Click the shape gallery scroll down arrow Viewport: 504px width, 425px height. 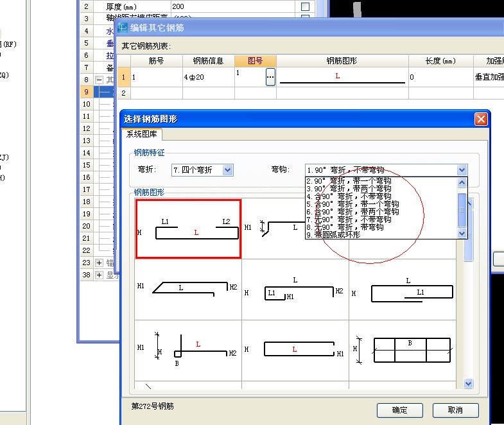pos(468,383)
